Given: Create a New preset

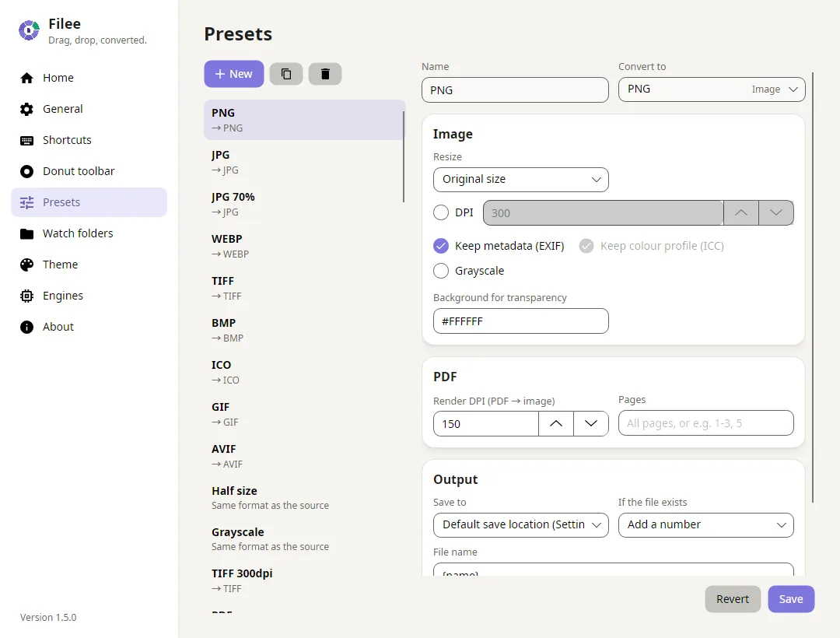Looking at the screenshot, I should pyautogui.click(x=233, y=74).
